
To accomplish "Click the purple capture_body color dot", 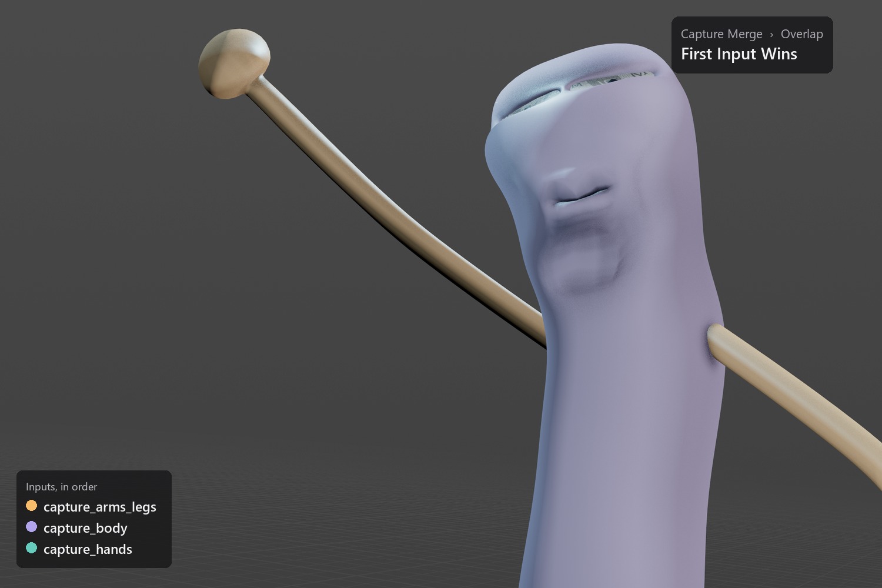I will pyautogui.click(x=32, y=527).
